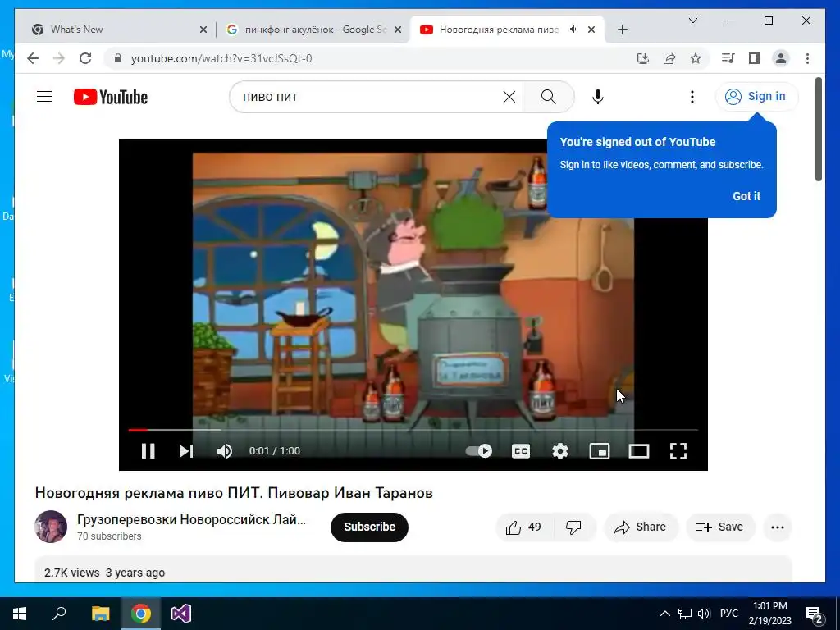View site information padlock icon
Viewport: 840px width, 630px height.
coord(118,58)
